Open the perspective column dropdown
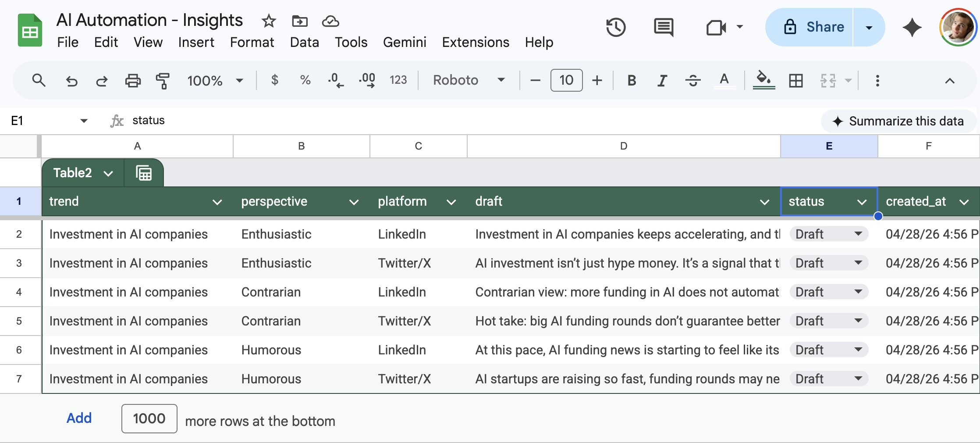This screenshot has width=980, height=443. (354, 202)
